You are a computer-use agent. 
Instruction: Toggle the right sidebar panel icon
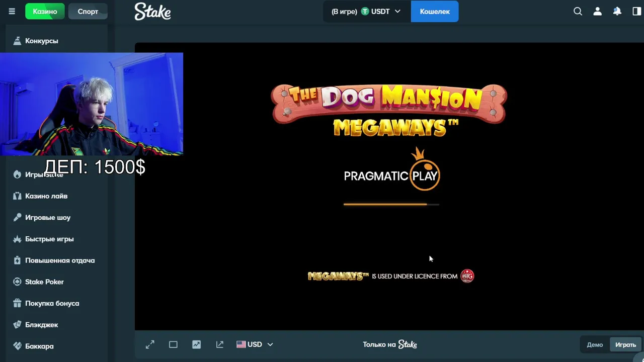click(x=636, y=11)
